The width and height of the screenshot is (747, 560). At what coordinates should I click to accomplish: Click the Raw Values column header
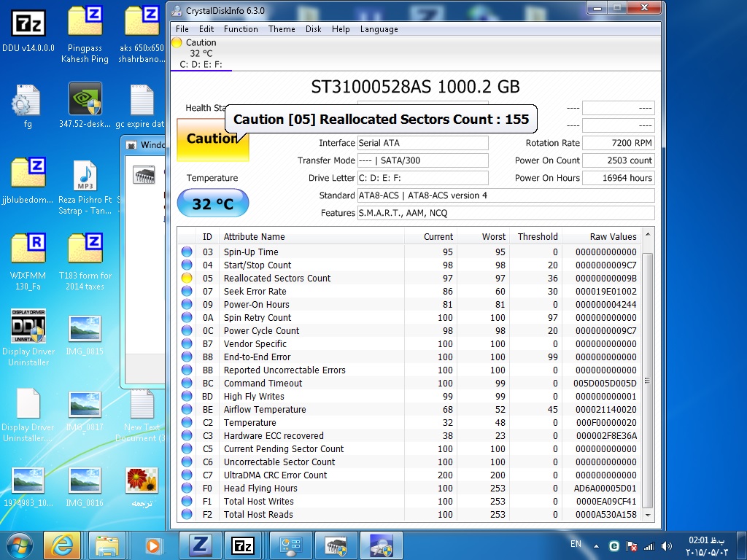click(601, 237)
